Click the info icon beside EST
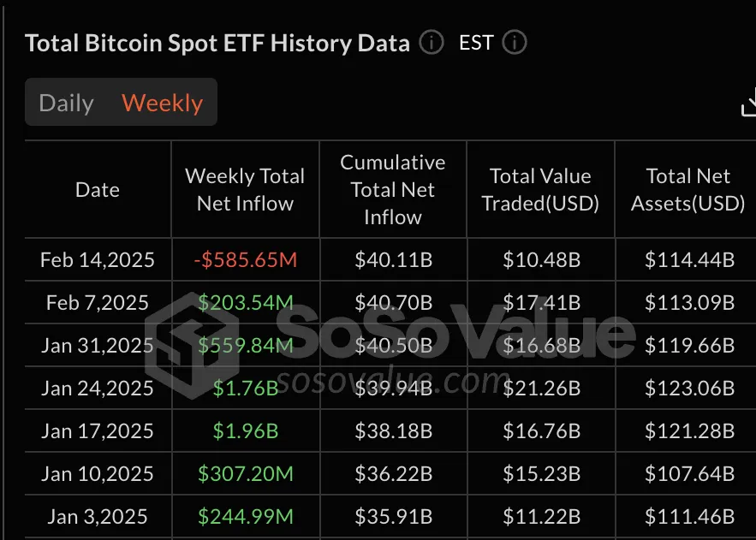Viewport: 756px width, 540px height. (x=515, y=42)
